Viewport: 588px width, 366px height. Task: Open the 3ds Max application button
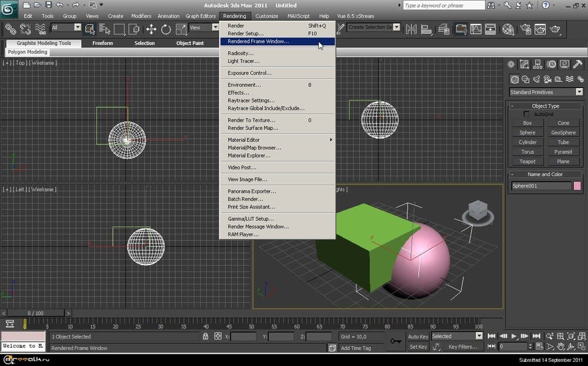(9, 9)
